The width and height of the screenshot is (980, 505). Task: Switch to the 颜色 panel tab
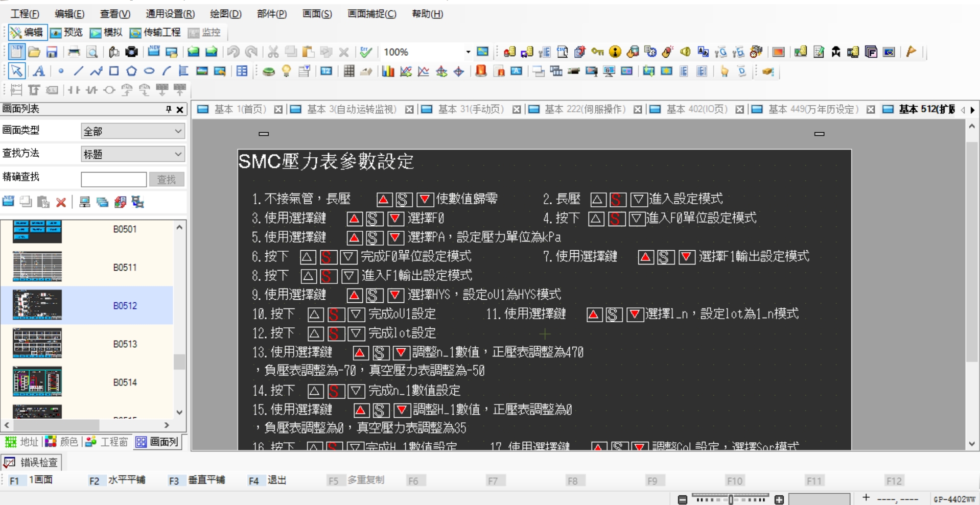[x=62, y=442]
